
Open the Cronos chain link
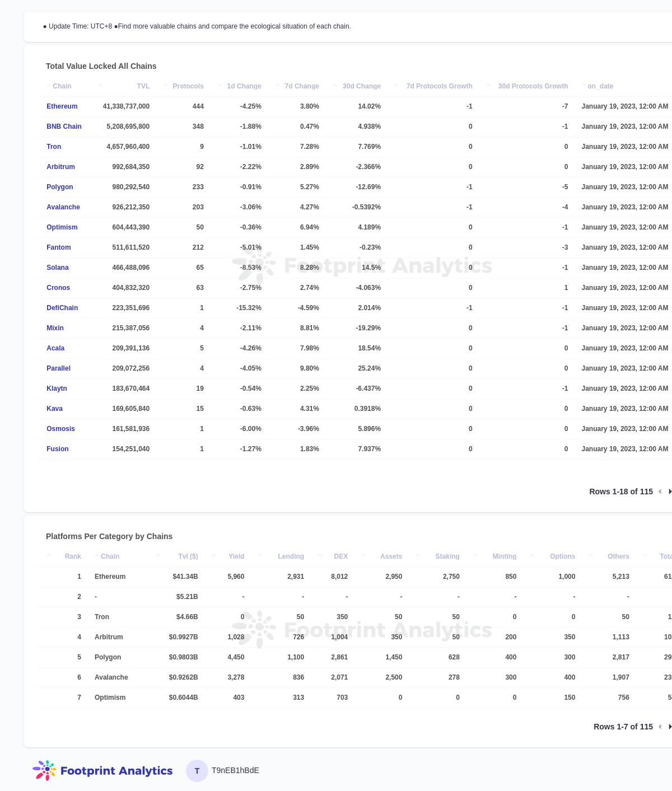click(x=58, y=288)
